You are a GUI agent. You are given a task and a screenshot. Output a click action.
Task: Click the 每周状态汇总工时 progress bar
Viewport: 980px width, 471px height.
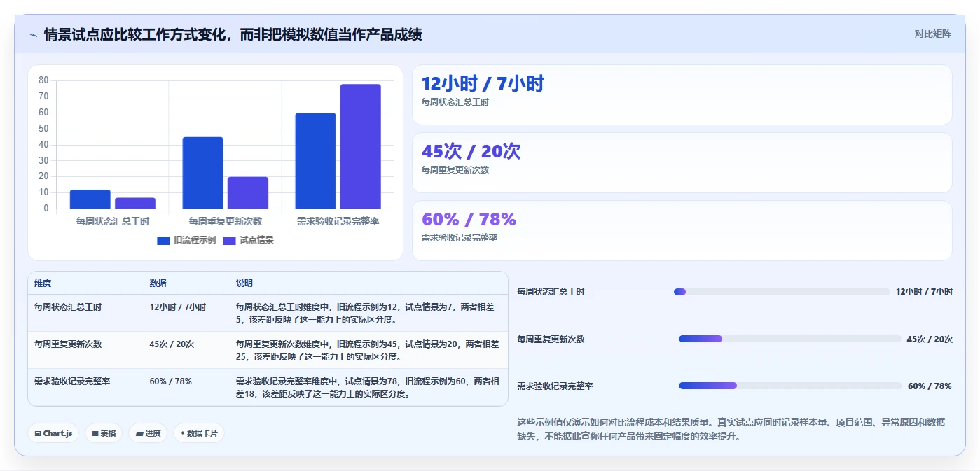click(782, 292)
